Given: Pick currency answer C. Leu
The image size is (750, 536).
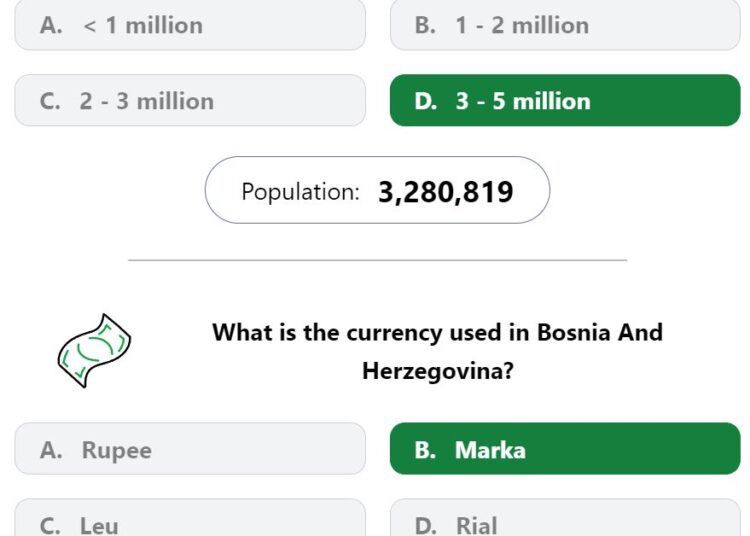Looking at the screenshot, I should tap(190, 517).
